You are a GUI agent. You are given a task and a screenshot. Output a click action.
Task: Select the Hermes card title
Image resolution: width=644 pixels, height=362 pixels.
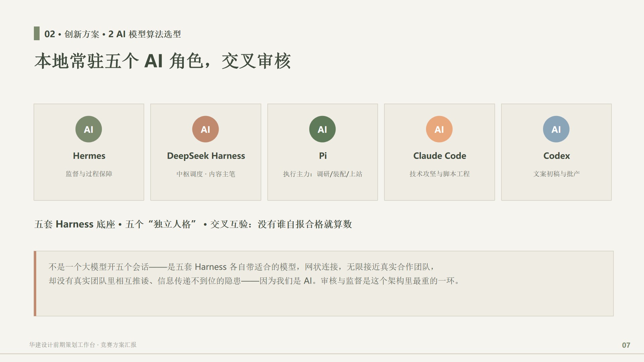pos(89,156)
